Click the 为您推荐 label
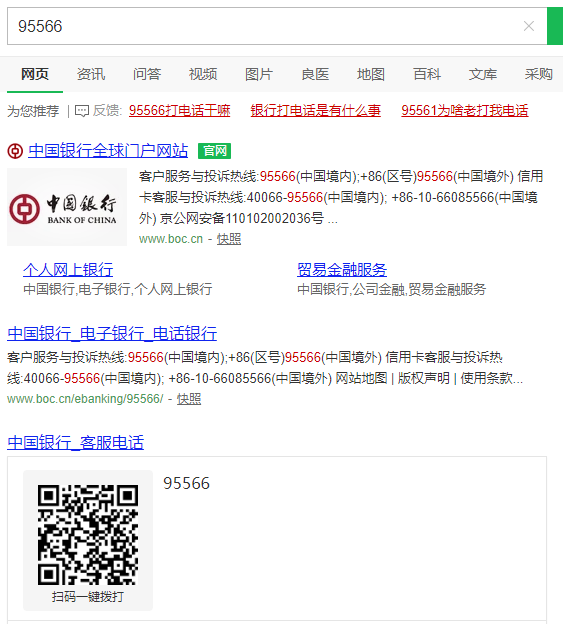 pyautogui.click(x=33, y=111)
